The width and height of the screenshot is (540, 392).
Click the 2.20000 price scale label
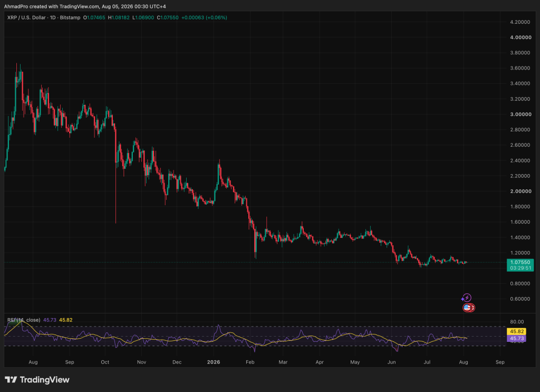click(x=520, y=176)
